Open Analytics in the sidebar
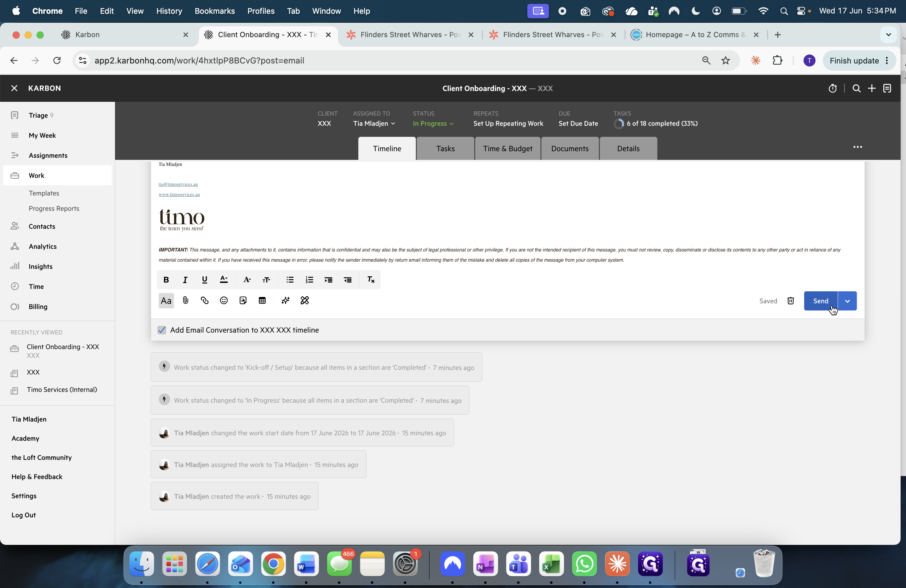906x588 pixels. (x=57, y=246)
